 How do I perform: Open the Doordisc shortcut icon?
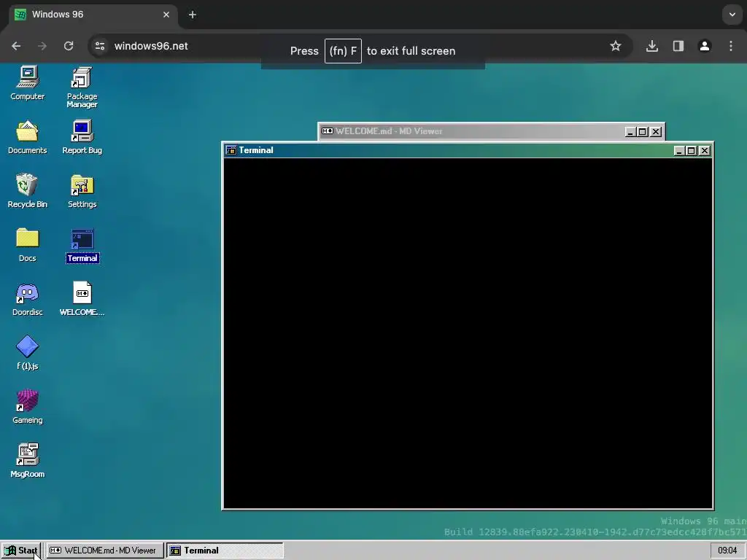(27, 299)
